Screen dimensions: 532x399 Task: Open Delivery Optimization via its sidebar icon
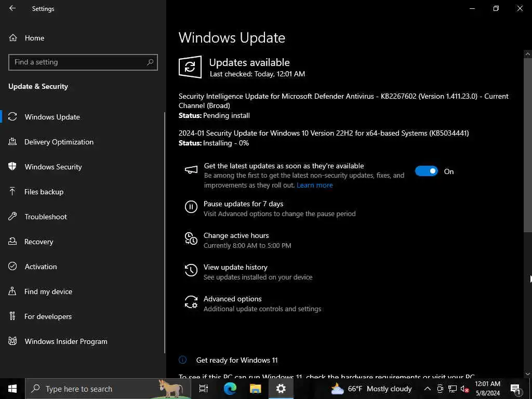[12, 142]
